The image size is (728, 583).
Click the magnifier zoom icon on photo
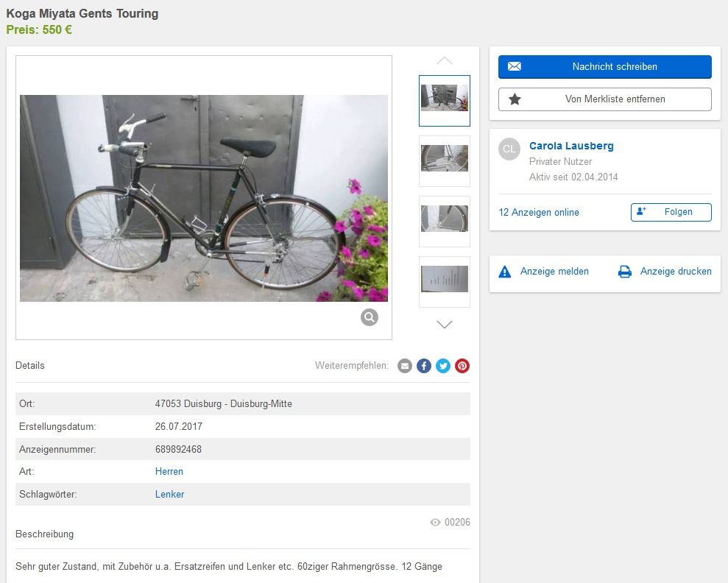pos(370,317)
